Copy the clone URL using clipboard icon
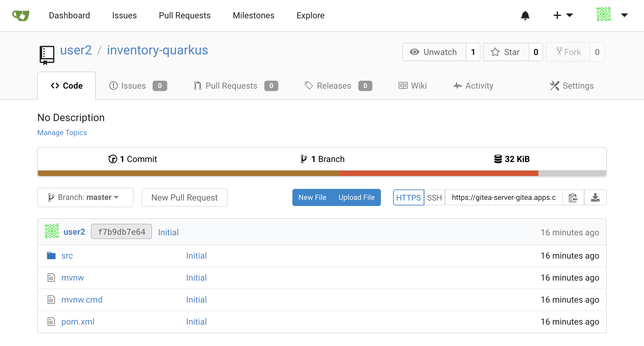The width and height of the screenshot is (644, 346). 573,197
